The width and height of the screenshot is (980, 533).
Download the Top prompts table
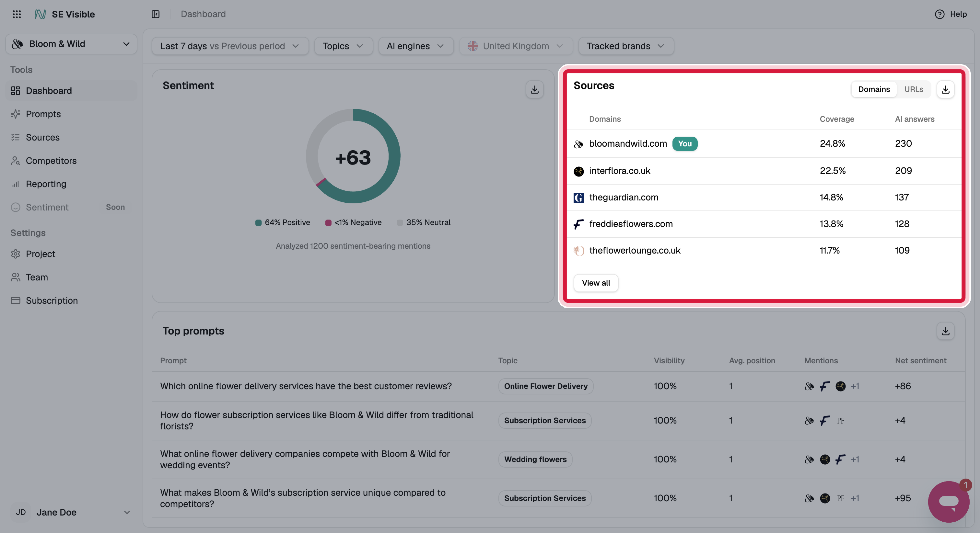(x=945, y=331)
